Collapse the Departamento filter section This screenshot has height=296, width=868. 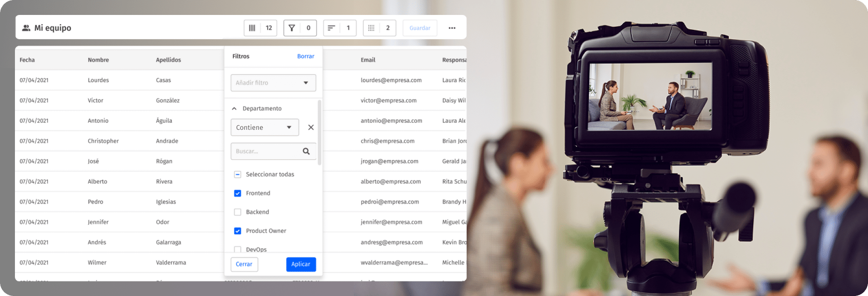click(x=234, y=109)
